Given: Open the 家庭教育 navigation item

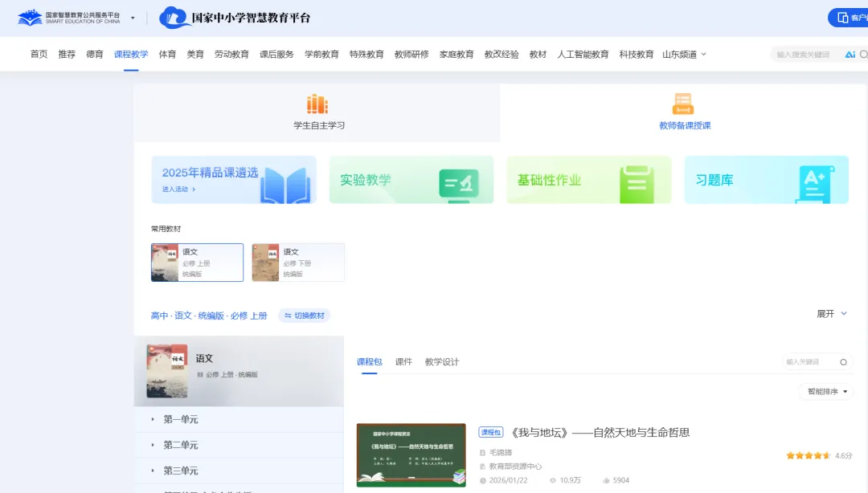Looking at the screenshot, I should point(457,55).
